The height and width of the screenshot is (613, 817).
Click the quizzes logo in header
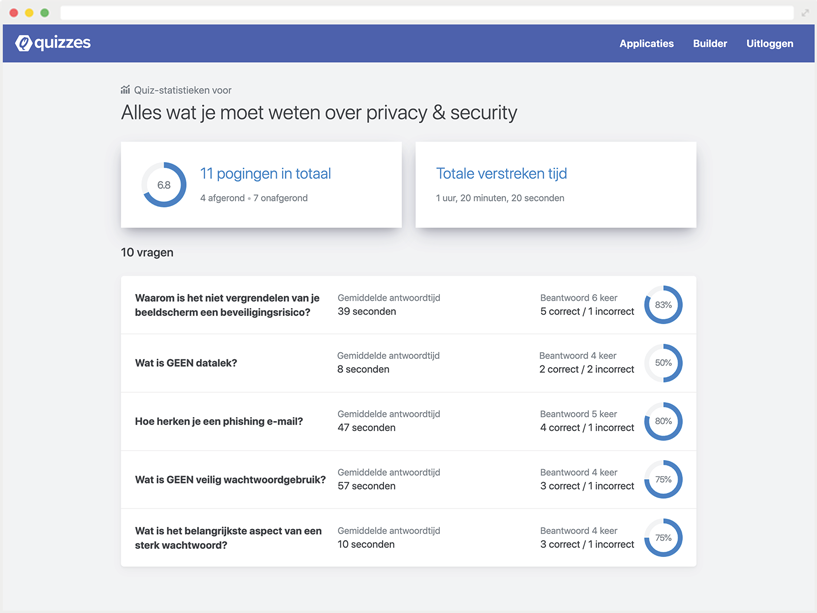pyautogui.click(x=53, y=43)
